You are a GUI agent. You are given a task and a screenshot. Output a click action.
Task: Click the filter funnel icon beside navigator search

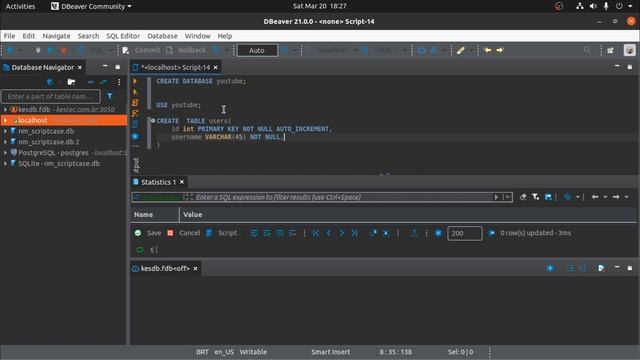tap(110, 96)
